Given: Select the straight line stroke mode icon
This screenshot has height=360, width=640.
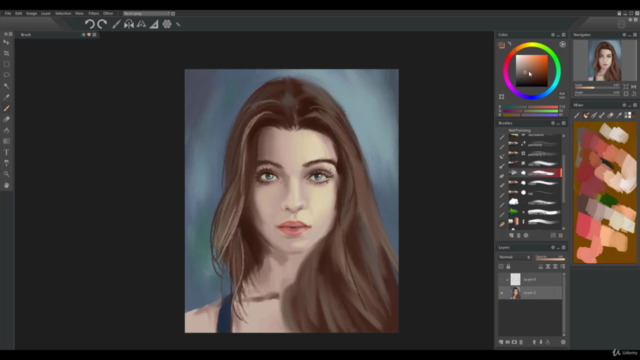Looking at the screenshot, I should click(x=116, y=24).
